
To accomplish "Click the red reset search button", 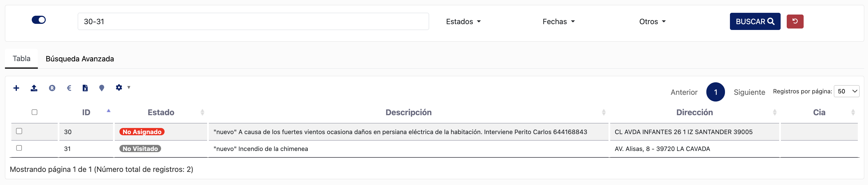I will (x=795, y=22).
